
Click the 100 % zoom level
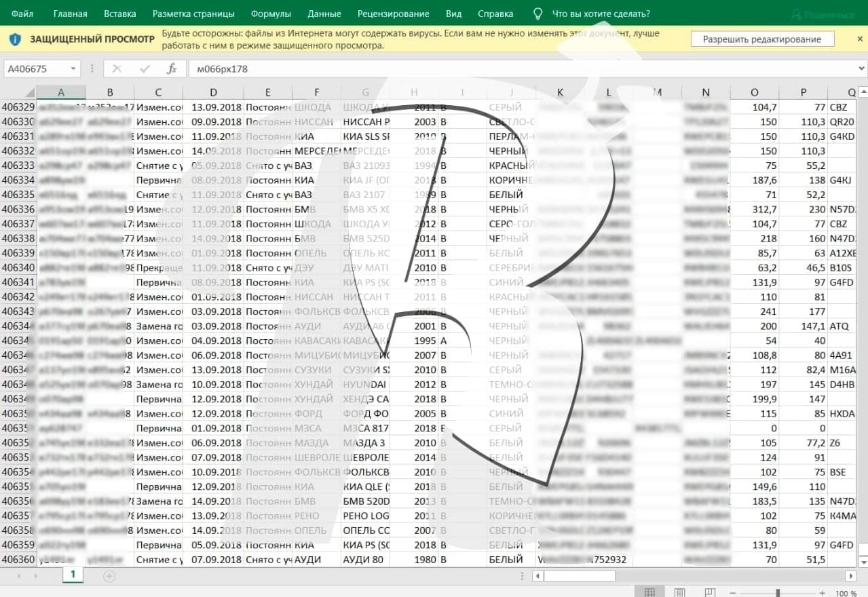[x=846, y=593]
